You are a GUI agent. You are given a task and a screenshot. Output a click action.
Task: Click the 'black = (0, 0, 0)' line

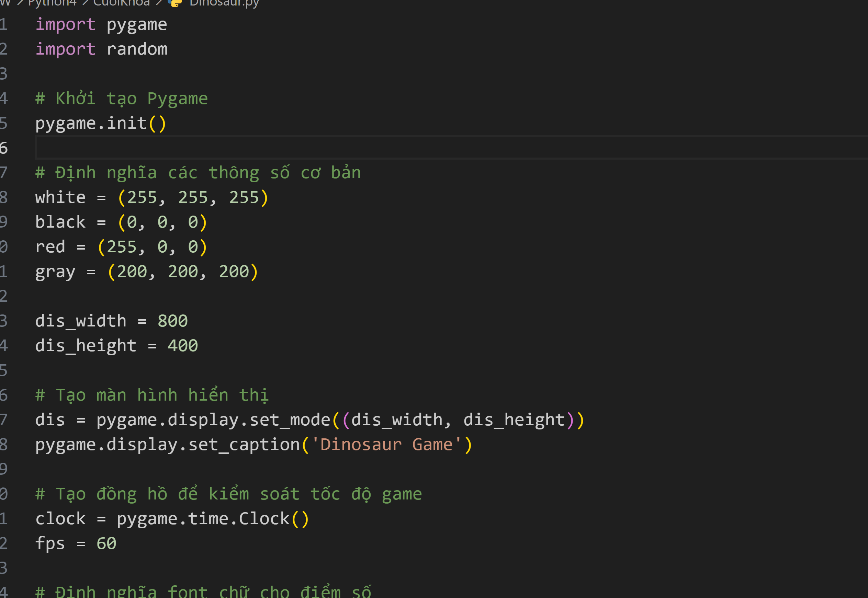coord(121,222)
